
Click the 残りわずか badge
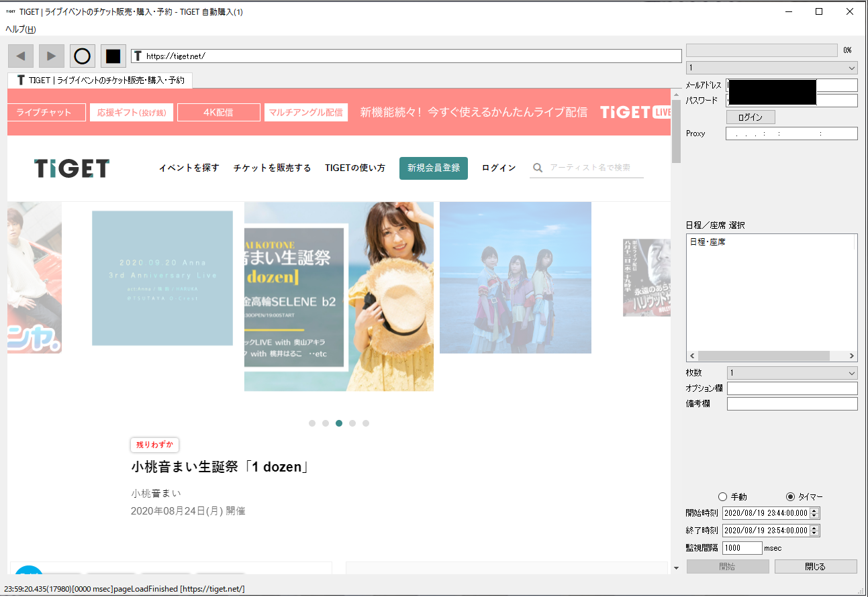coord(154,445)
